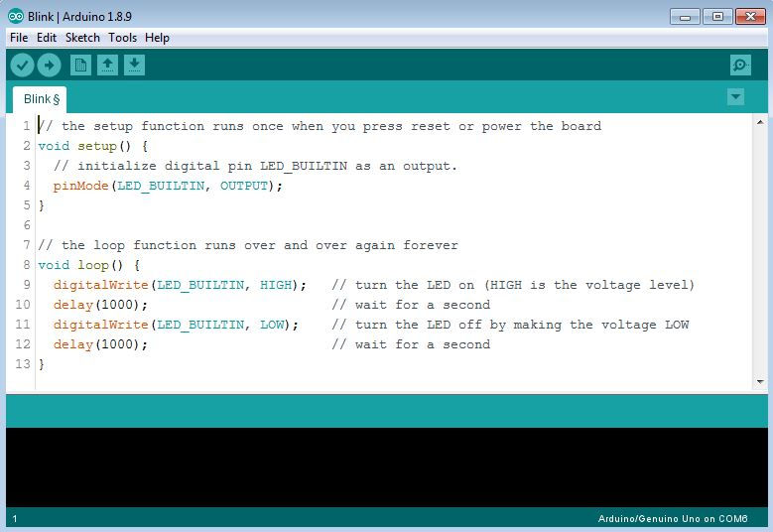This screenshot has height=532, width=773.
Task: Click 'delay(1000);' on line 12
Action: tap(100, 344)
